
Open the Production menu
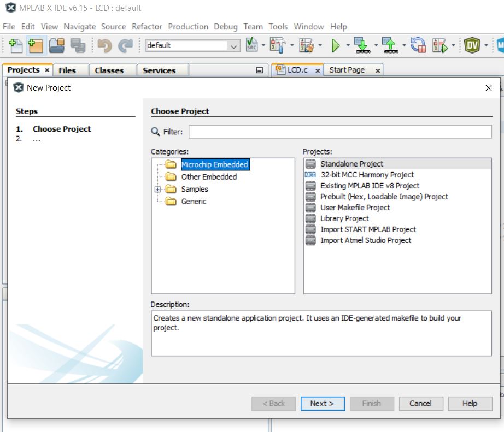[x=187, y=26]
